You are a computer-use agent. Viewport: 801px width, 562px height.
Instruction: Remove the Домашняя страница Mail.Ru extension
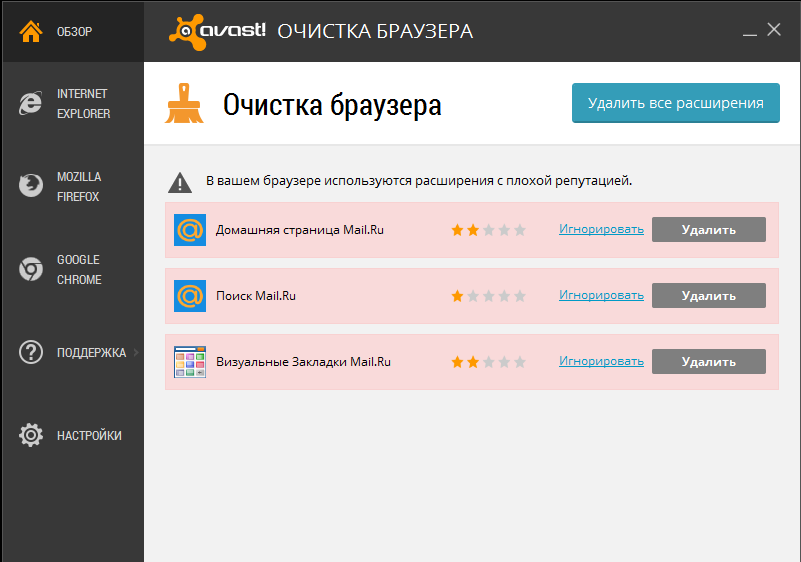pyautogui.click(x=709, y=229)
